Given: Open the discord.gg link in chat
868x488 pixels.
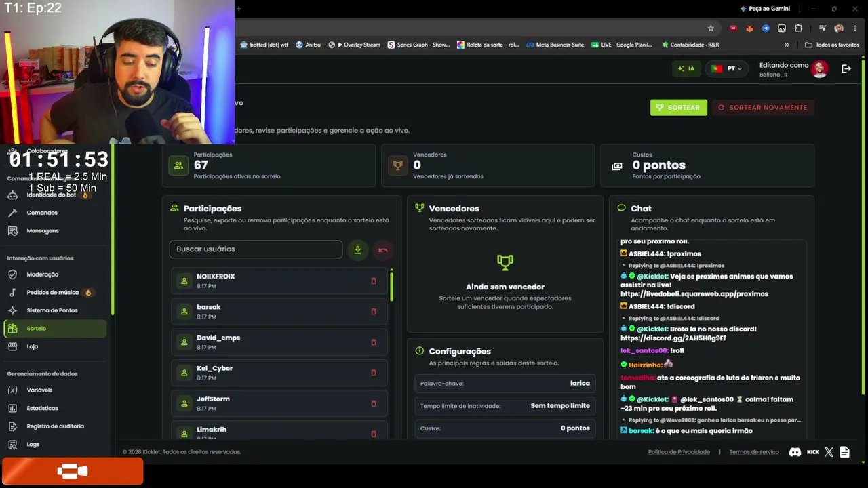Looking at the screenshot, I should coord(673,338).
